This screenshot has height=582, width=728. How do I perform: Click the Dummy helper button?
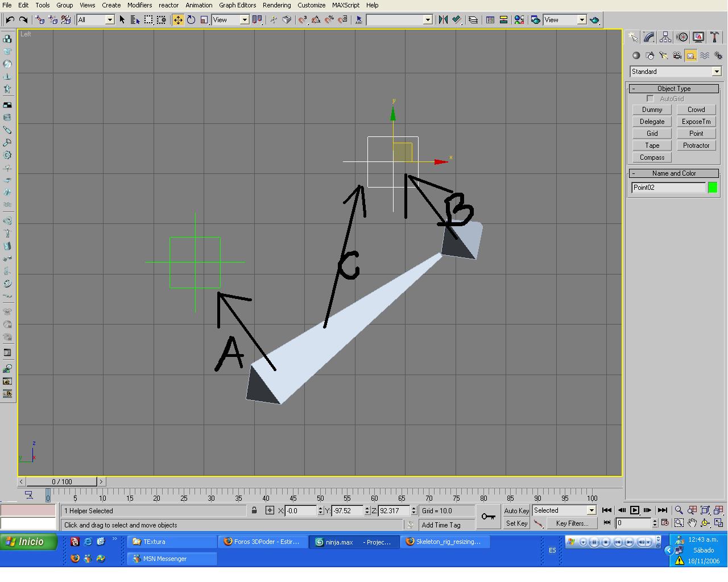(x=652, y=110)
